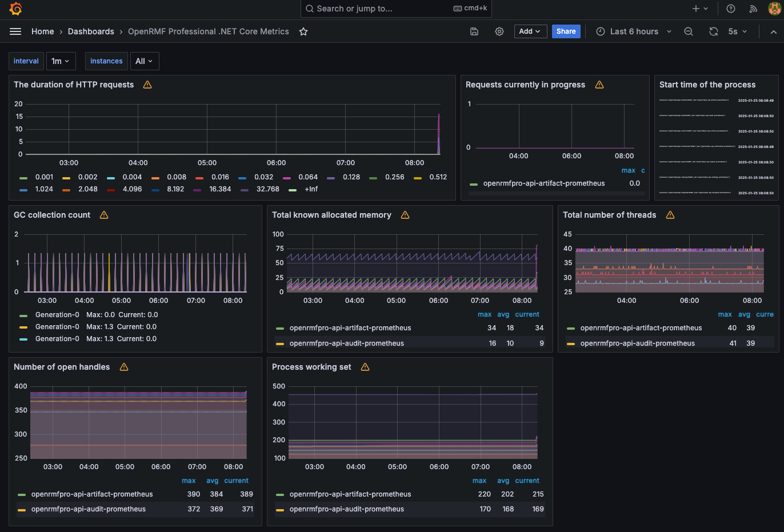Image resolution: width=784 pixels, height=532 pixels.
Task: Open The duration of HTTP requests panel title
Action: tap(74, 85)
